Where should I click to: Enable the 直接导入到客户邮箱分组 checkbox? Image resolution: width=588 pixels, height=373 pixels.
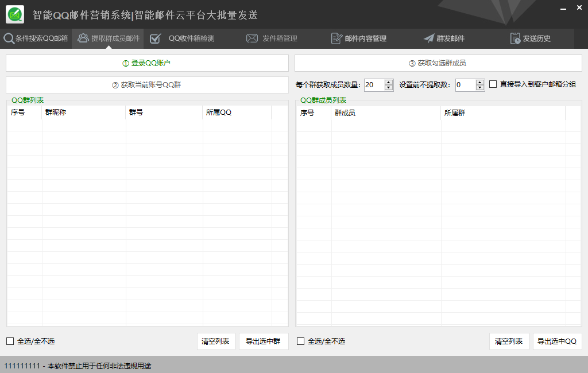pyautogui.click(x=493, y=84)
